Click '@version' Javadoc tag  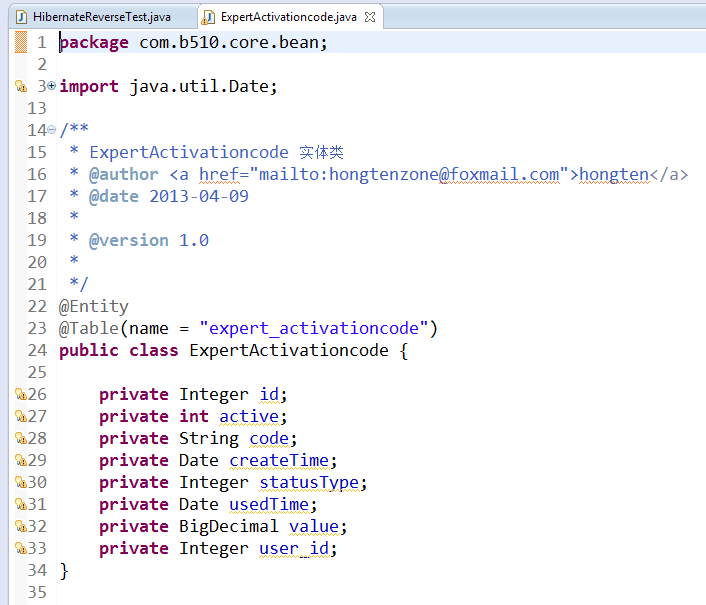point(129,240)
